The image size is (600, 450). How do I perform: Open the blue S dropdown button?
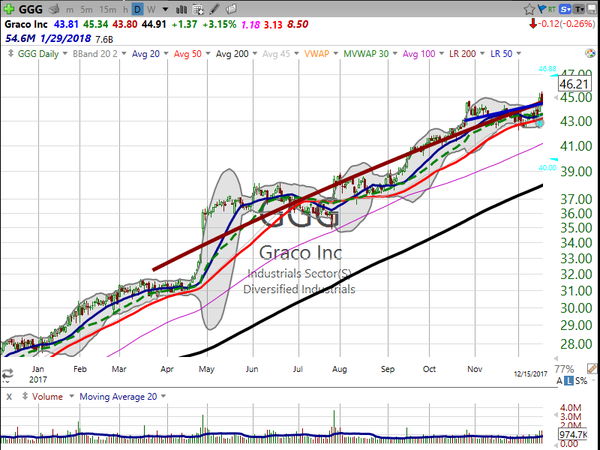point(565,9)
